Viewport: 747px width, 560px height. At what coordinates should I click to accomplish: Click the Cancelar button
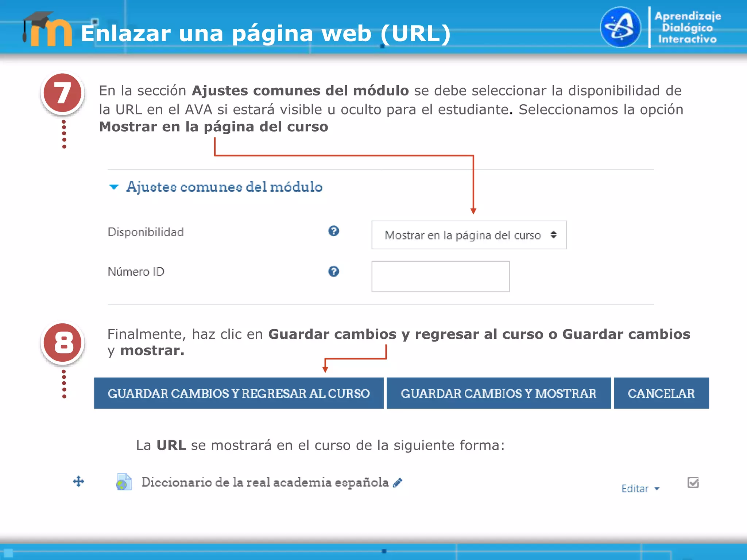[x=661, y=393]
